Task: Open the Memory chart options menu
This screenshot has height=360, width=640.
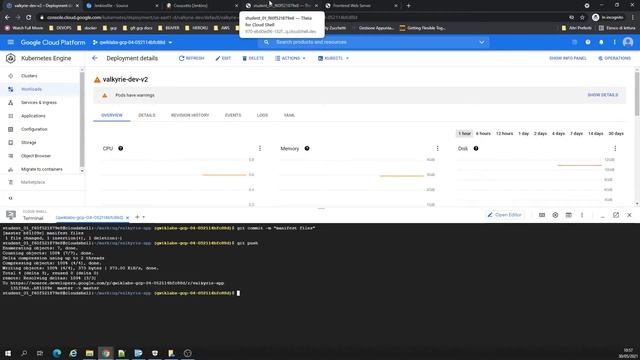Action: click(438, 149)
